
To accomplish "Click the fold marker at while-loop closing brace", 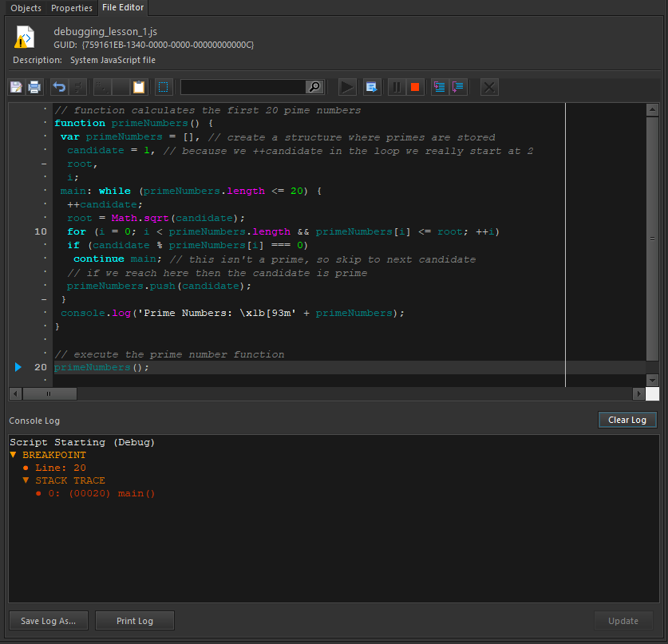I will pyautogui.click(x=45, y=300).
